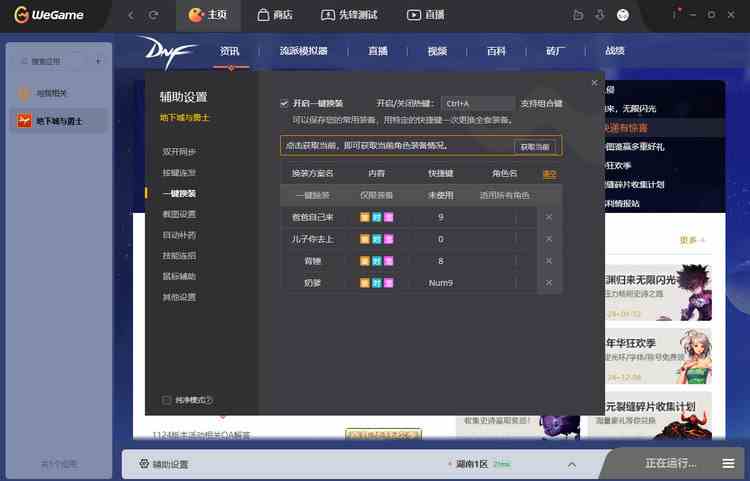Open 技能连招 settings section
Screen dimensions: 750x481
pos(179,256)
